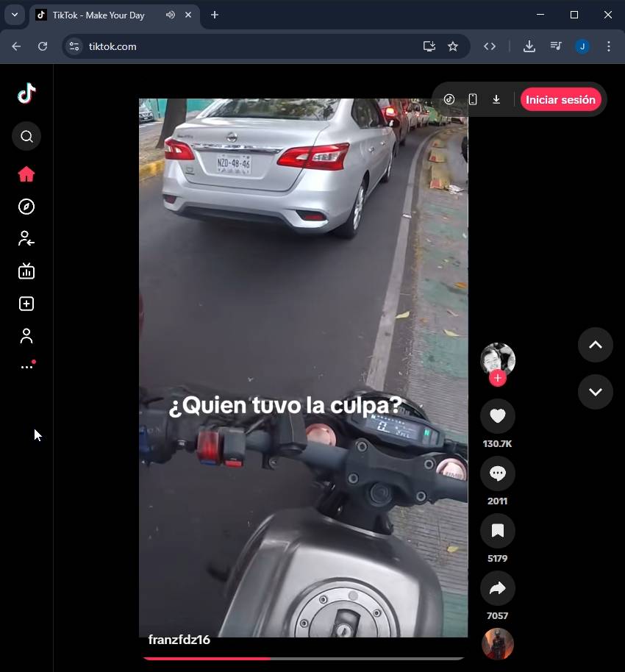Screen dimensions: 625x672
Task: Select the TikTok - Make Your Day tab
Action: click(99, 15)
